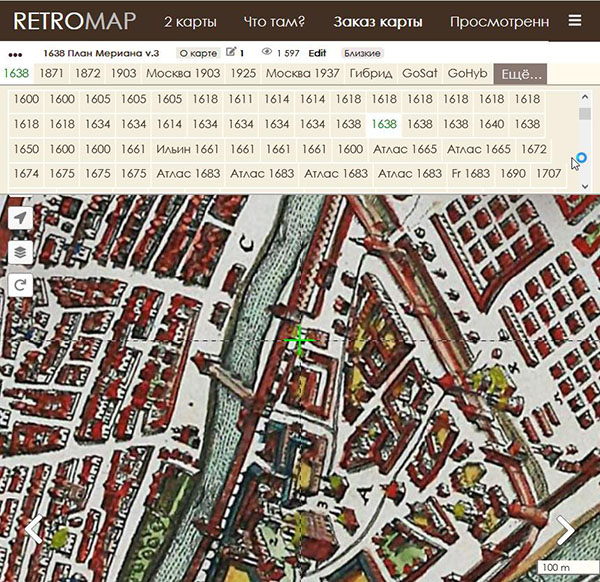Image resolution: width=600 pixels, height=582 pixels.
Task: Choose the Ильин 1661 map from list
Action: [x=187, y=149]
